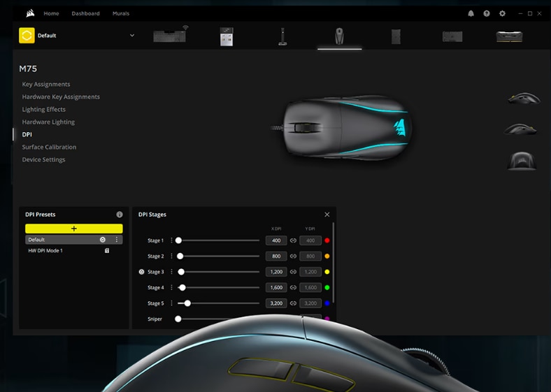
Task: Open DPI Presets info icon
Action: tap(120, 215)
